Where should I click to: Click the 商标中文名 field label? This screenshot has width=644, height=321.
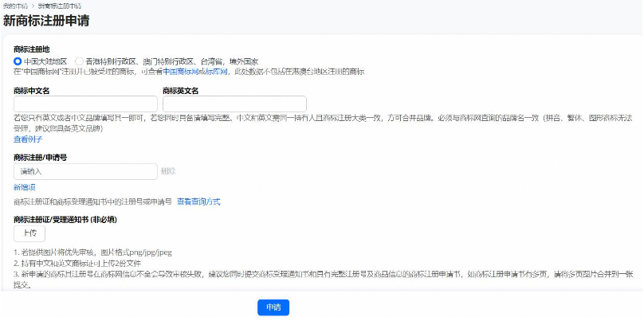click(x=32, y=91)
